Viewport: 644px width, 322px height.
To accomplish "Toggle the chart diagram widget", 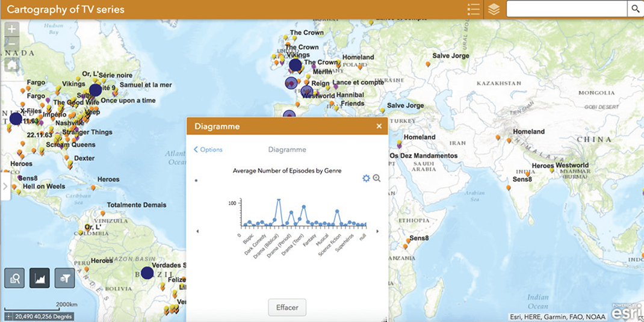I will point(40,278).
